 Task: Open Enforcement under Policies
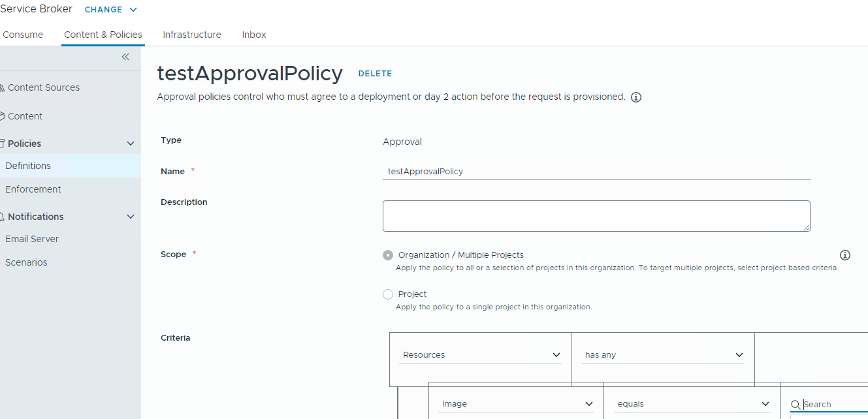pyautogui.click(x=33, y=189)
